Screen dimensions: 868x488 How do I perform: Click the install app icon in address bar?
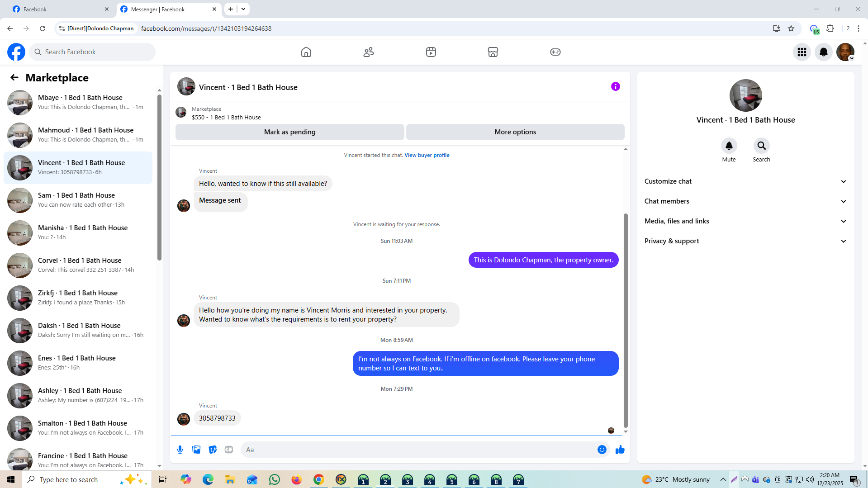pos(777,28)
